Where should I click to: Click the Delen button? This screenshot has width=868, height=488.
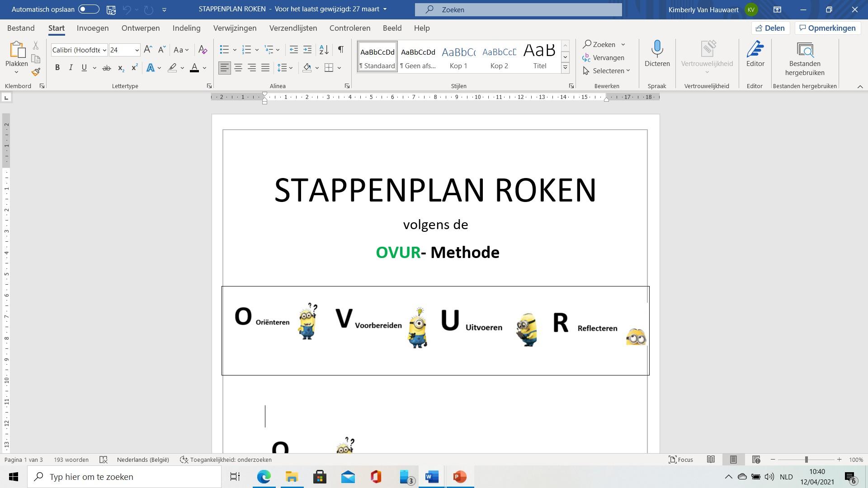point(770,28)
